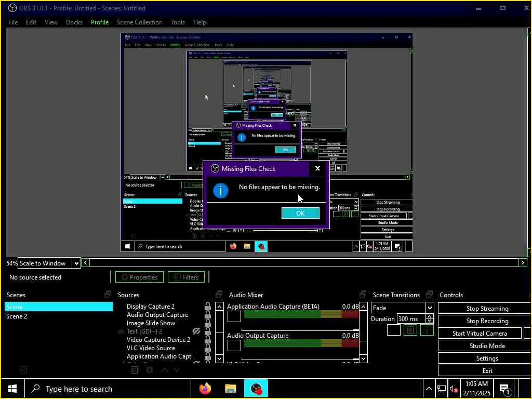Enable Studio Mode

point(485,345)
